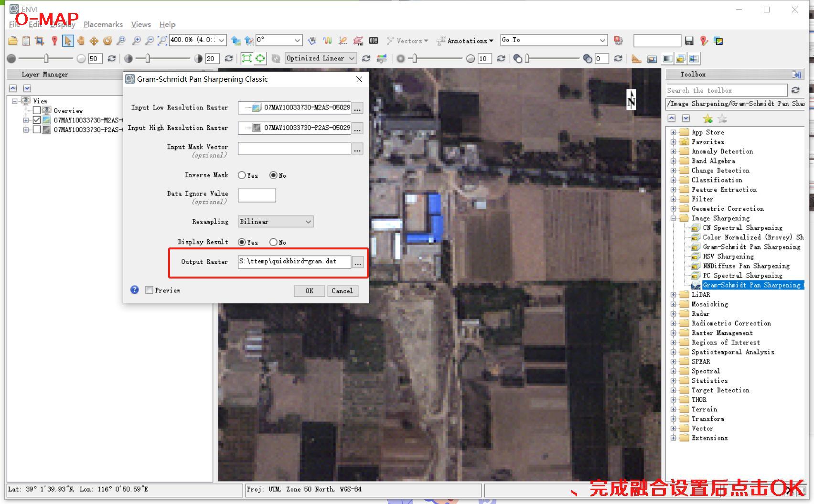Click the Search the toolbox field

coord(726,90)
